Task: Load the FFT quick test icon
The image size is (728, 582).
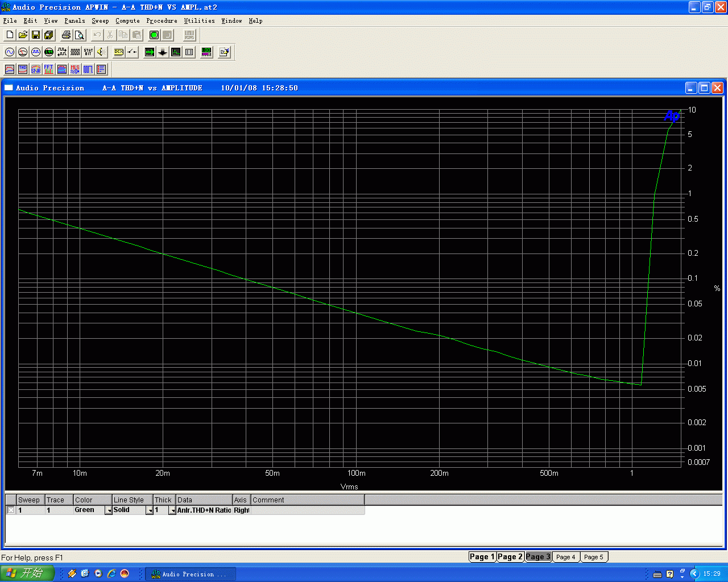Action: (49, 69)
